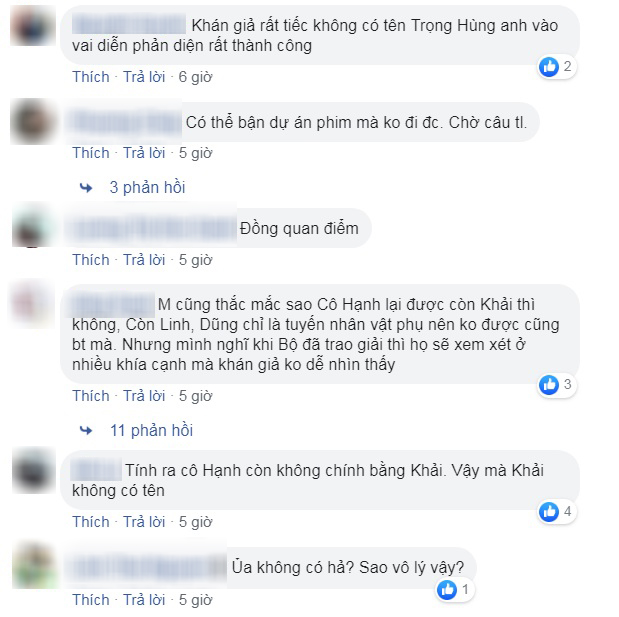
Task: Open avatar next to "Đồng quan điểm" comment
Action: pos(33,226)
